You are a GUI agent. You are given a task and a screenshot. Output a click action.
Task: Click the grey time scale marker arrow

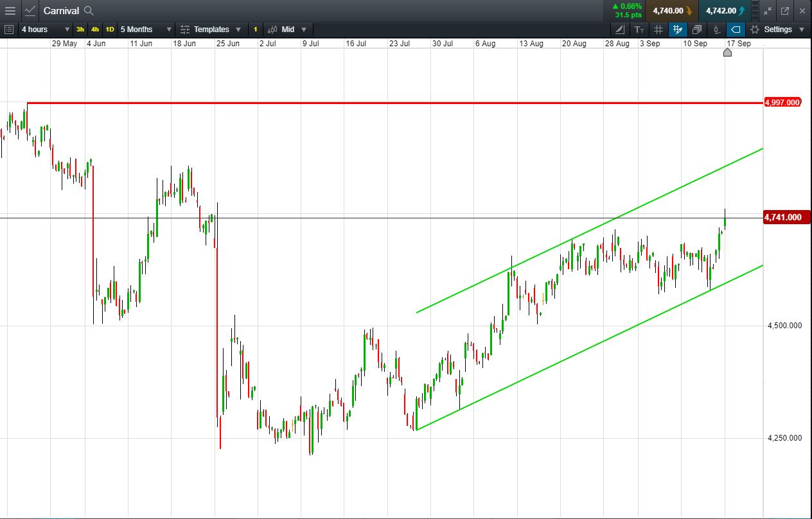tap(727, 52)
